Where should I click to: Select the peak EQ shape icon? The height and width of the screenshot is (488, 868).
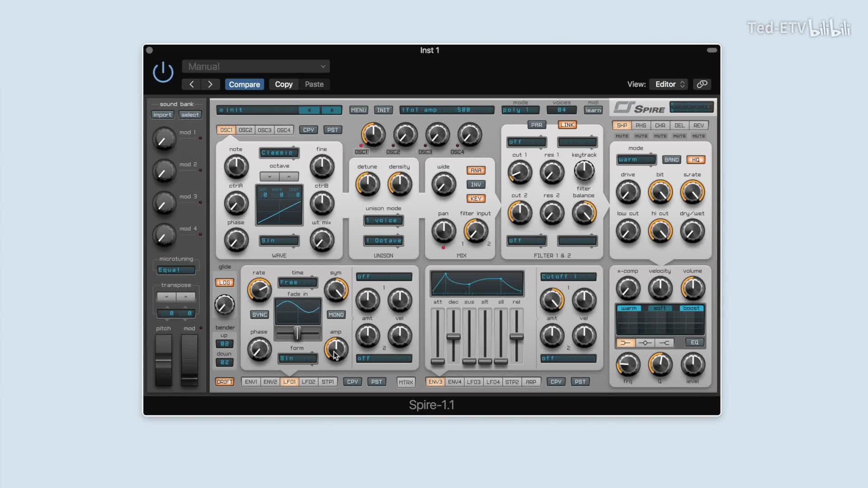pos(645,343)
